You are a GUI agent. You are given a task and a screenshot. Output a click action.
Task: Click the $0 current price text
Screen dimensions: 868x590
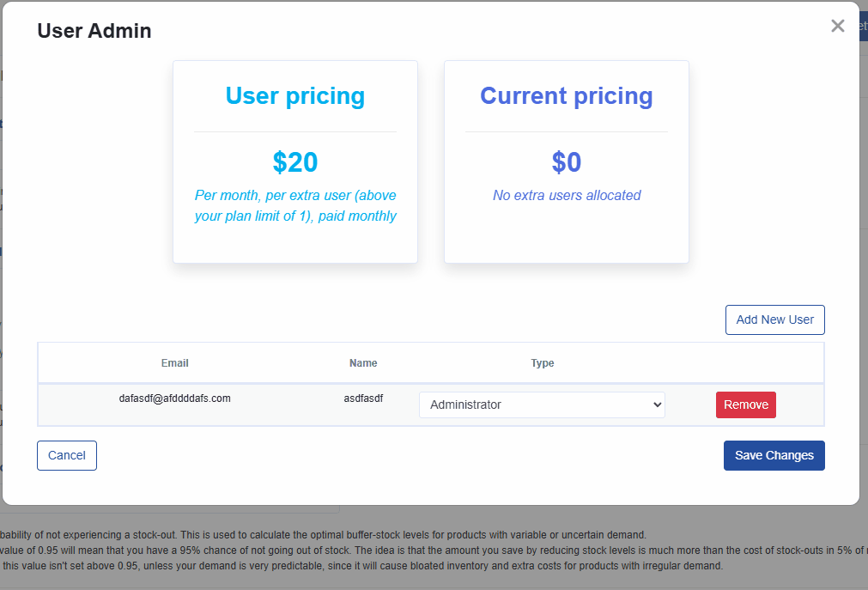click(x=566, y=161)
